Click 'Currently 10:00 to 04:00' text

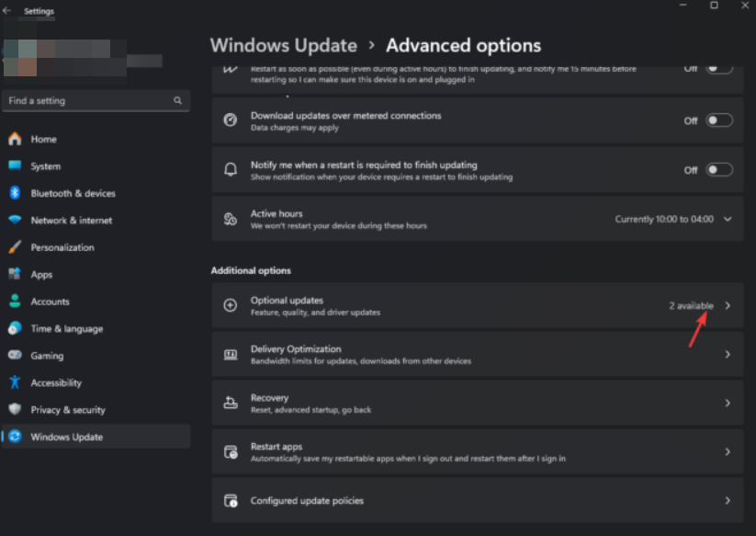coord(664,219)
